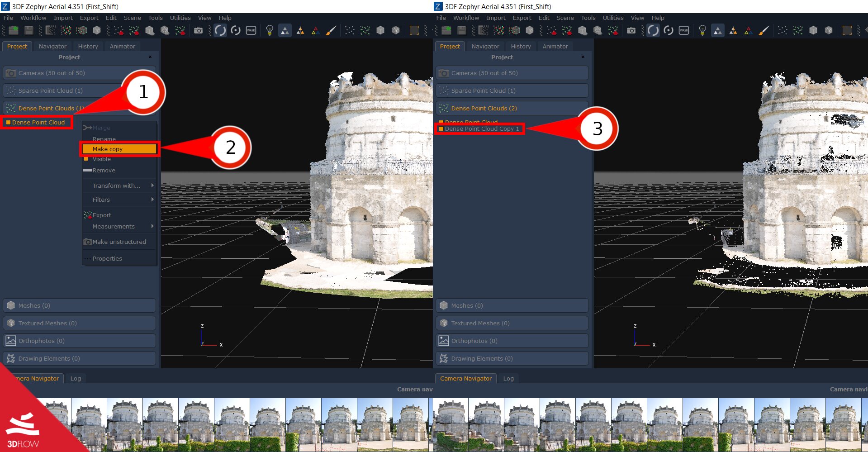868x452 pixels.
Task: Take screenshot camera icon in left window
Action: [x=198, y=30]
